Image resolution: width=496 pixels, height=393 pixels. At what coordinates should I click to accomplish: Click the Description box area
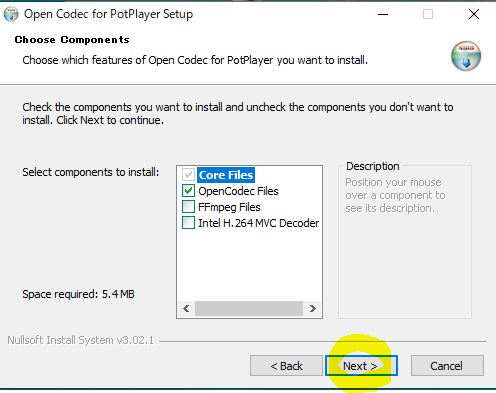pyautogui.click(x=405, y=240)
